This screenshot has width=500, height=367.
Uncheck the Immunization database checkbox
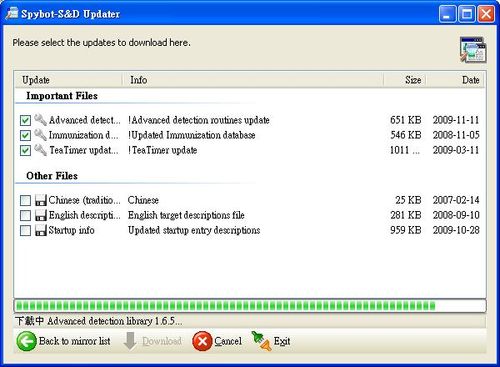pyautogui.click(x=25, y=135)
